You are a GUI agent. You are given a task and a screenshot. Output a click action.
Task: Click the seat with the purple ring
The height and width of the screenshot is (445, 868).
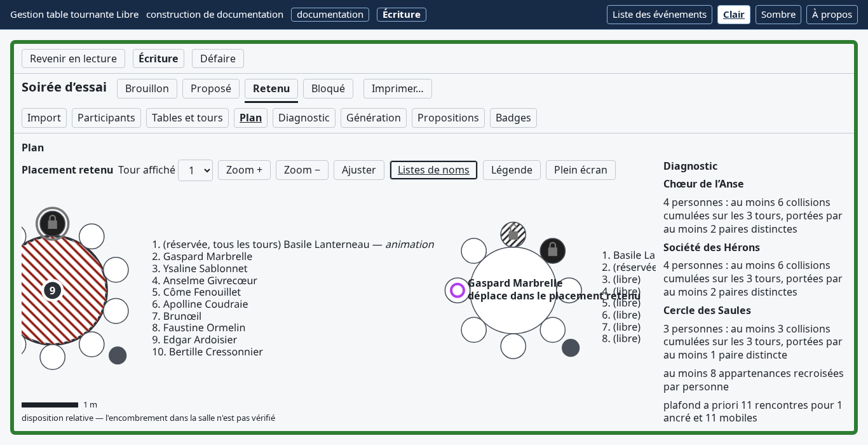[458, 291]
